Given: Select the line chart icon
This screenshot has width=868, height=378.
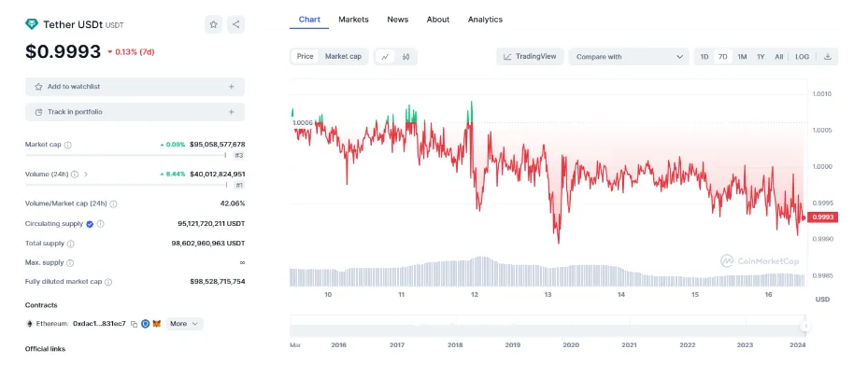Looking at the screenshot, I should click(x=385, y=57).
